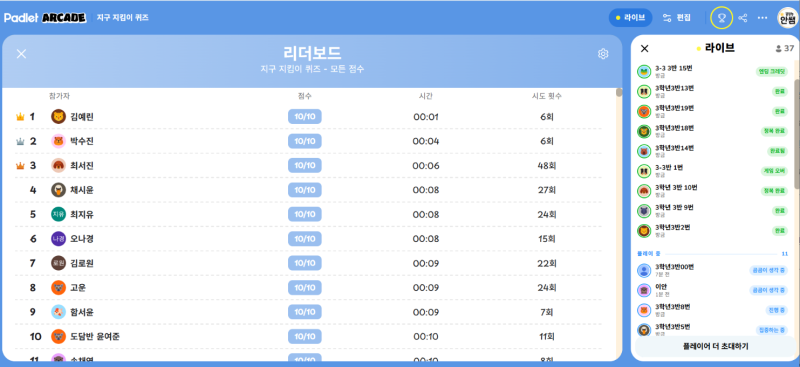Open the user profile avatar in the header

787,18
